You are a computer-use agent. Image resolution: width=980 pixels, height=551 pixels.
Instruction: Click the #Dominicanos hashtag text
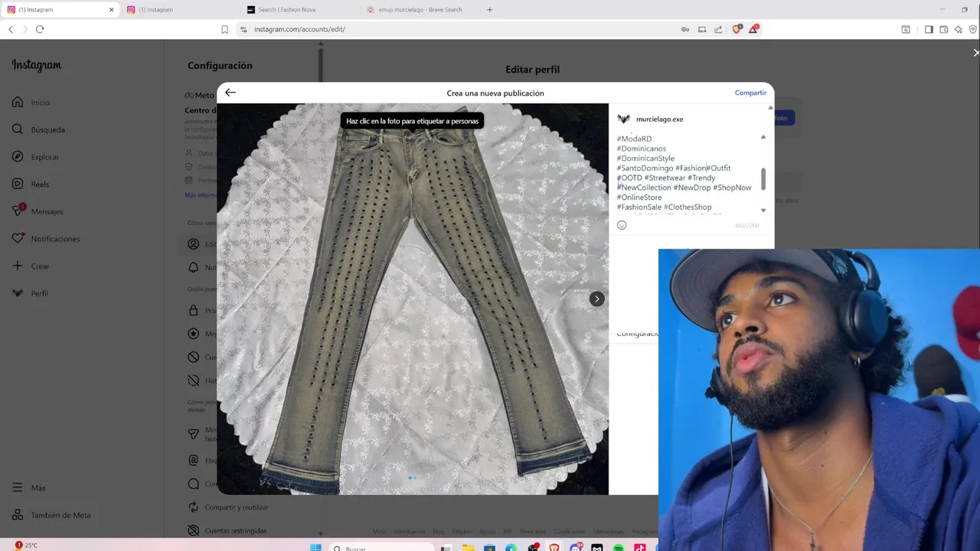pos(642,148)
